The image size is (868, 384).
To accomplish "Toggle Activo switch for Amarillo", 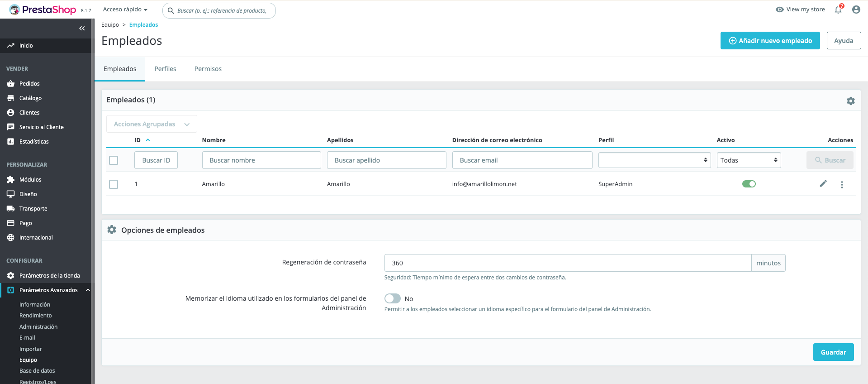I will pos(749,184).
